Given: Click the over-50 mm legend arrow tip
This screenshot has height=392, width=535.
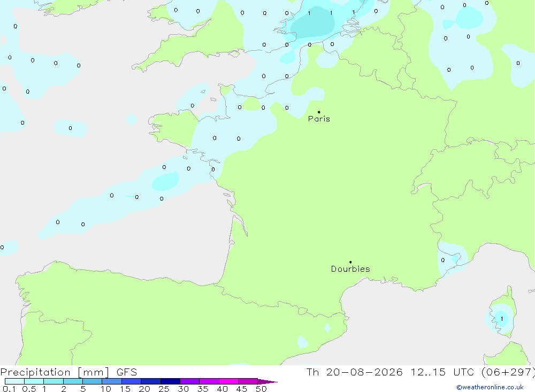Looking at the screenshot, I should [x=267, y=381].
